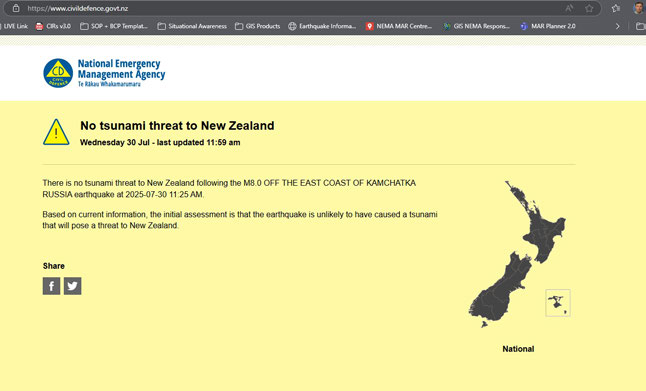646x391 pixels.
Task: Open the GIS NEMA Response bookmark
Action: pyautogui.click(x=476, y=26)
